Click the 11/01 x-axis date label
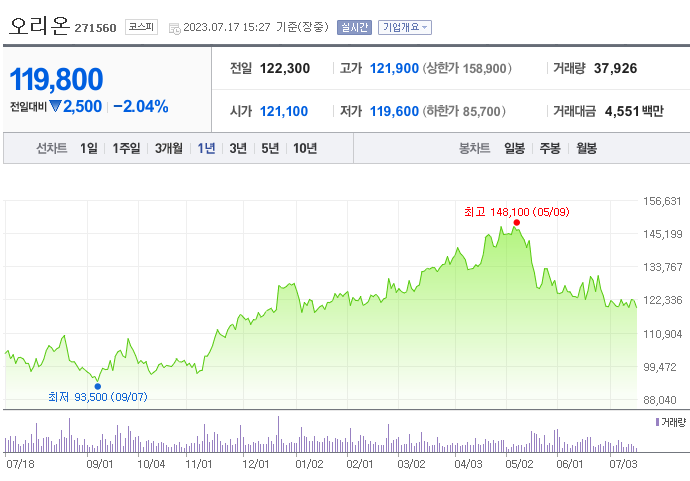The width and height of the screenshot is (690, 481). point(198,464)
